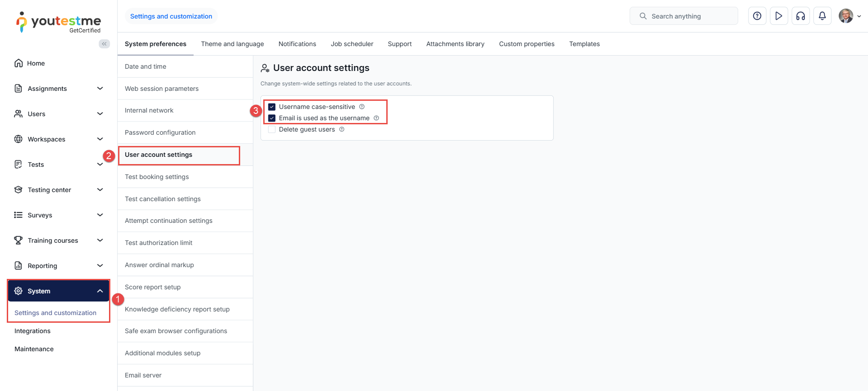Show info tooltip for Delete guest users
Screen dimensions: 868x391
342,129
